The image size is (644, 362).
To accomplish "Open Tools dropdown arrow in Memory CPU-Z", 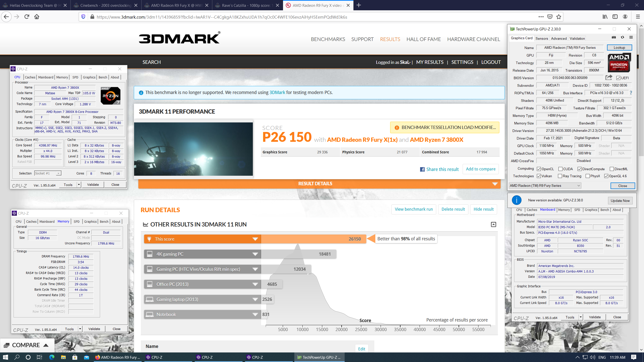I will coord(80,329).
